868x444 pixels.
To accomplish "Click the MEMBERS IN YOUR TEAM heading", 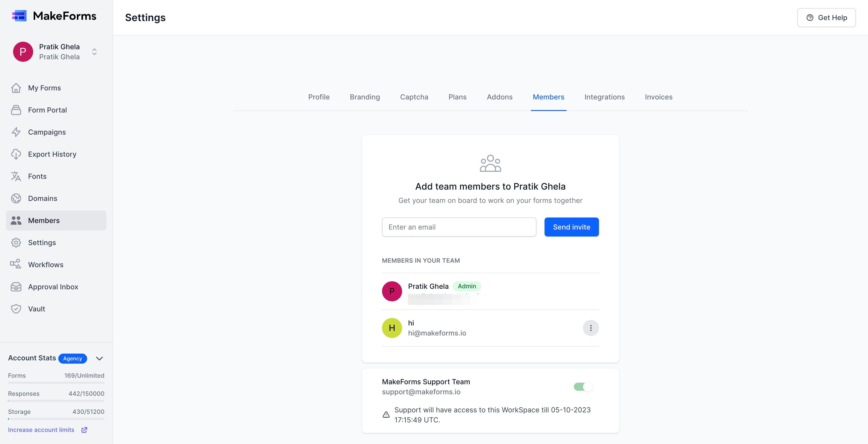I will (x=421, y=261).
